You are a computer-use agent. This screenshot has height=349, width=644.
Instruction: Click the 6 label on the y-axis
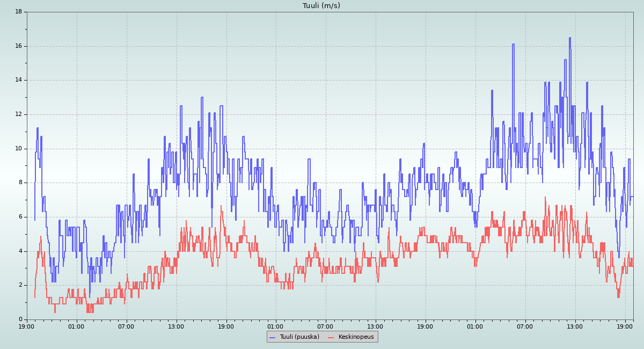[x=20, y=217]
